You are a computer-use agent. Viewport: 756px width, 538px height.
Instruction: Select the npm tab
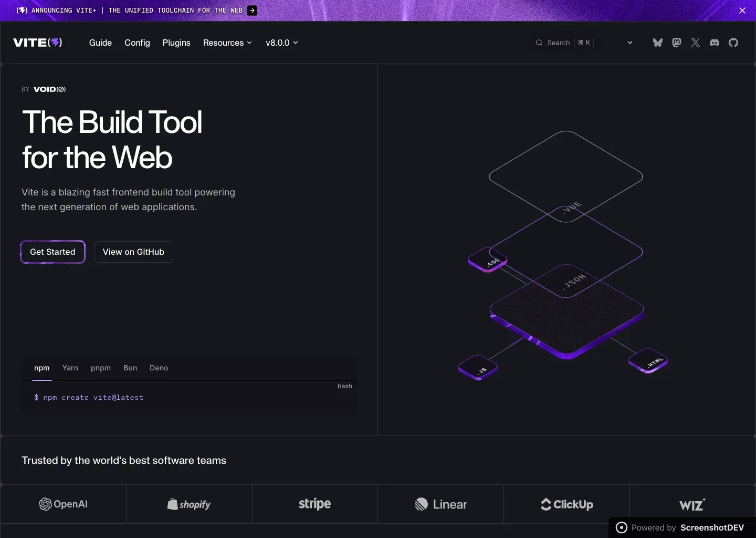coord(42,368)
